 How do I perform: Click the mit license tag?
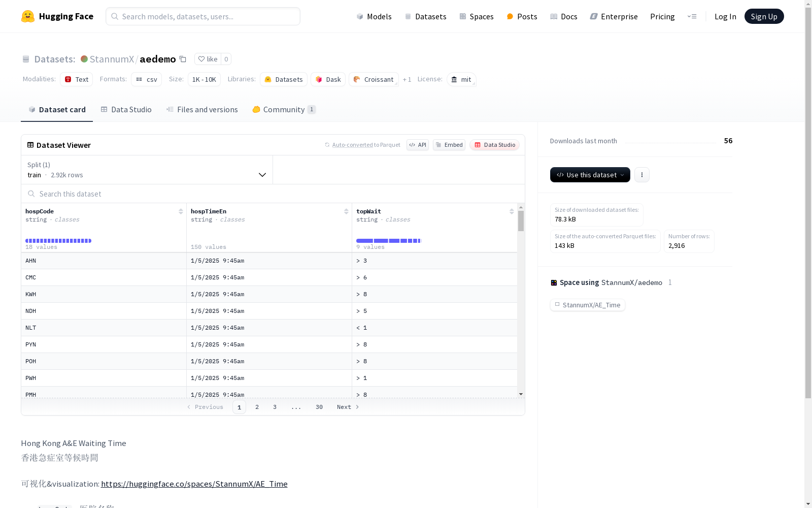pyautogui.click(x=461, y=79)
